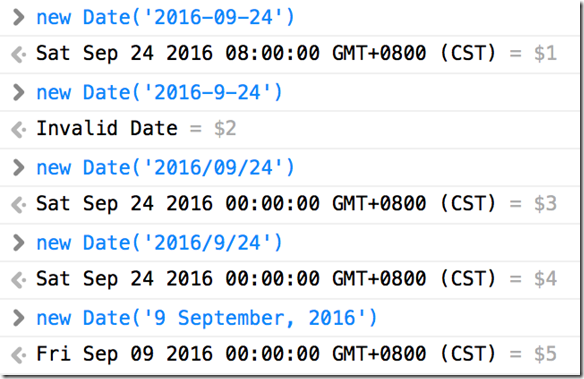584x379 pixels.
Task: Click the output arrow on the $3 result row
Action: [x=18, y=205]
